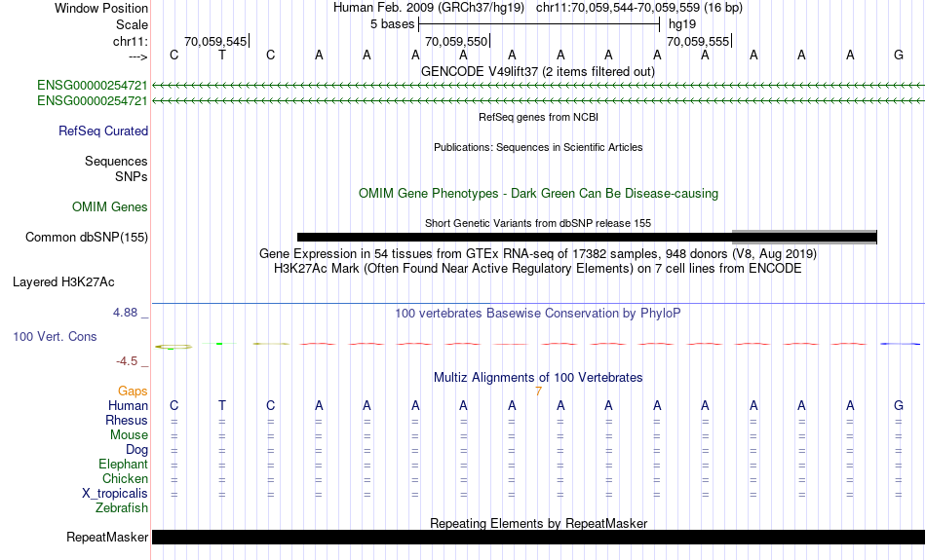Click the Window Position track label

coord(101,8)
